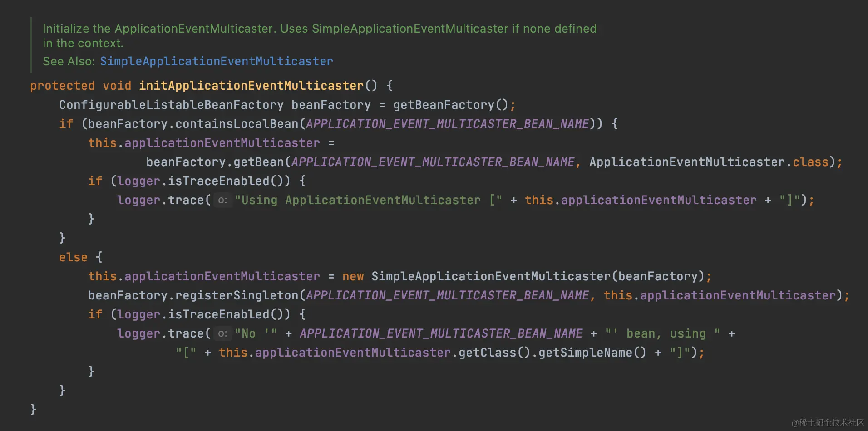Click the initApplicationEventMulticaster method name
The image size is (868, 431).
pos(252,86)
